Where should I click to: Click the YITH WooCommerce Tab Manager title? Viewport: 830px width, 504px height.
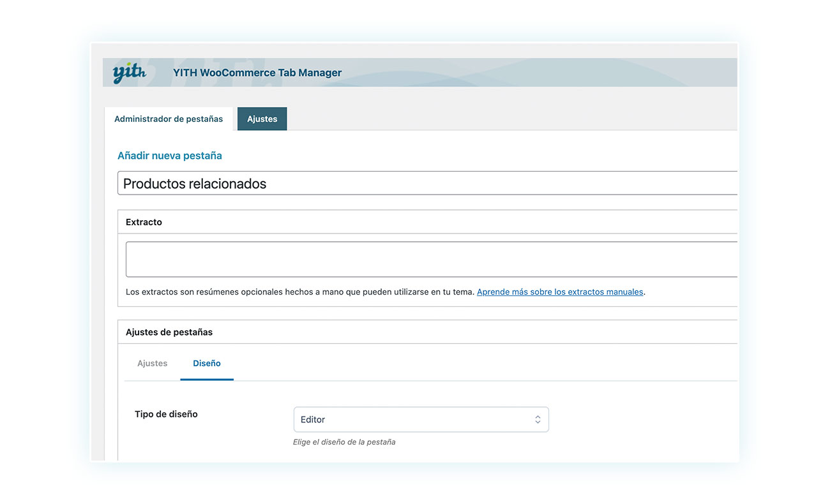257,73
